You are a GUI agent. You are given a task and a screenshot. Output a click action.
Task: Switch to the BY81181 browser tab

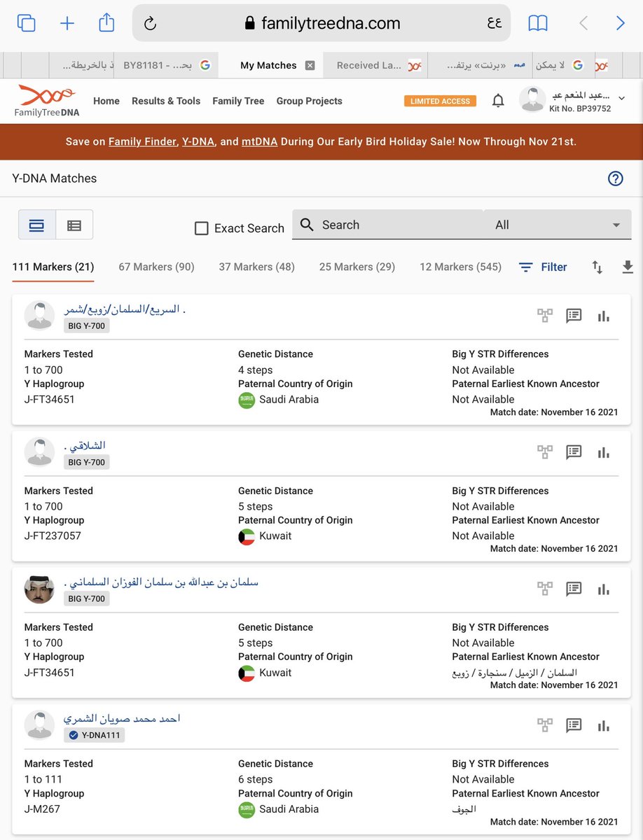[167, 65]
